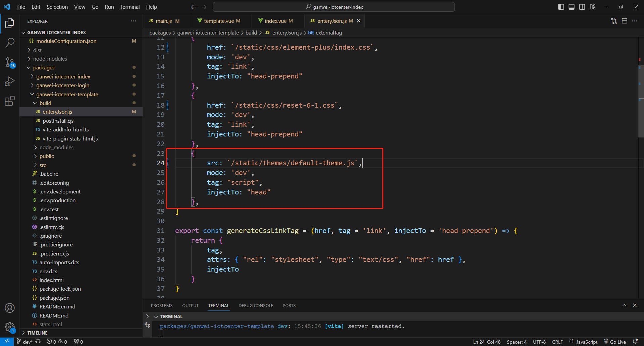Click the Split Editor Right icon
The image size is (644, 346).
point(624,21)
